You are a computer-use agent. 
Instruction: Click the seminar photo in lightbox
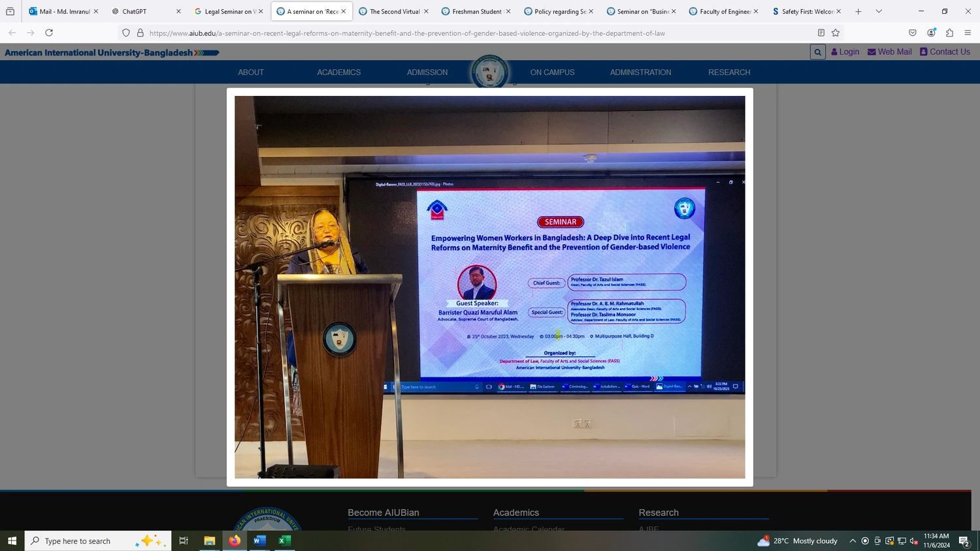tap(489, 287)
